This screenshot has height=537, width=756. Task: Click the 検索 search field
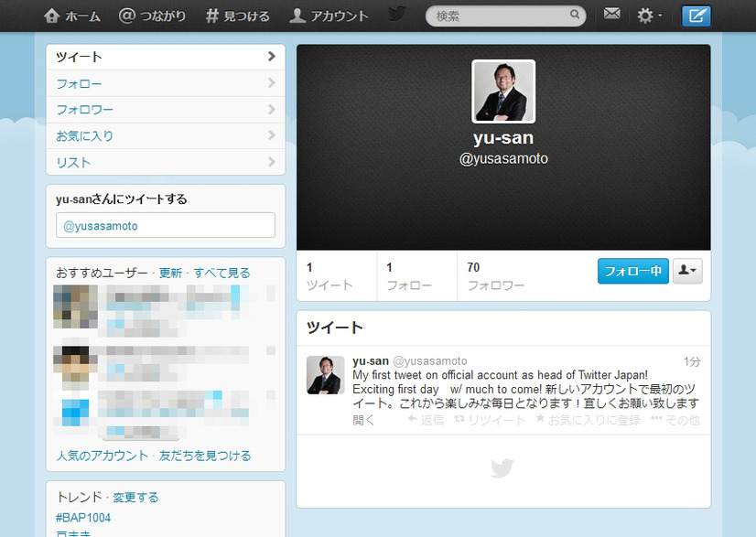click(x=505, y=16)
